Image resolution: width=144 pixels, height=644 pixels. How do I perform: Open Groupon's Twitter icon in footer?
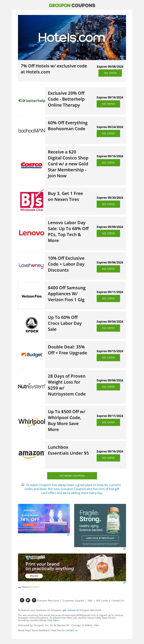point(28,600)
